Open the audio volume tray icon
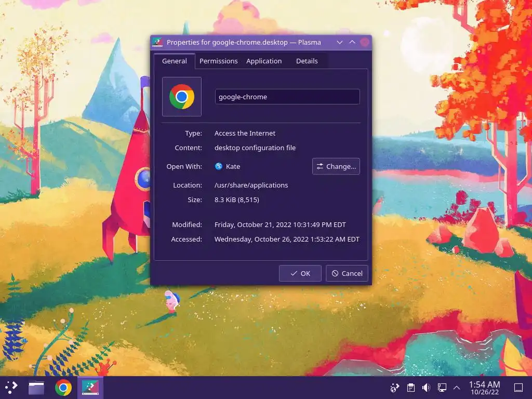The width and height of the screenshot is (532, 399). pos(426,388)
